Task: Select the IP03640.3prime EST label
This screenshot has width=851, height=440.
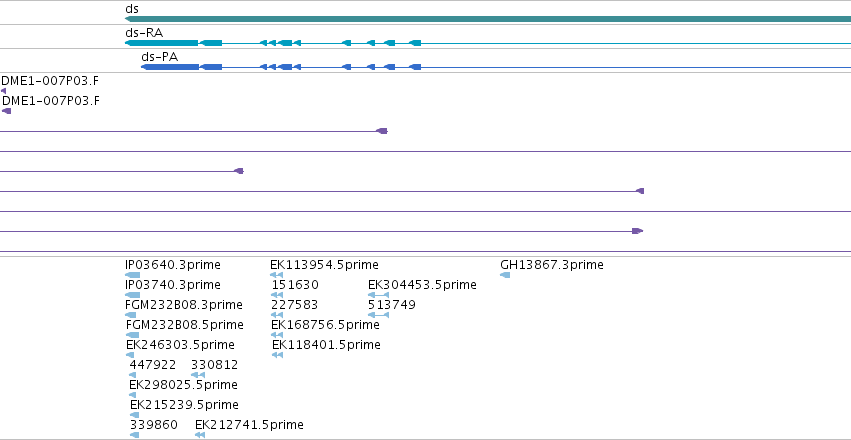Action: point(173,265)
